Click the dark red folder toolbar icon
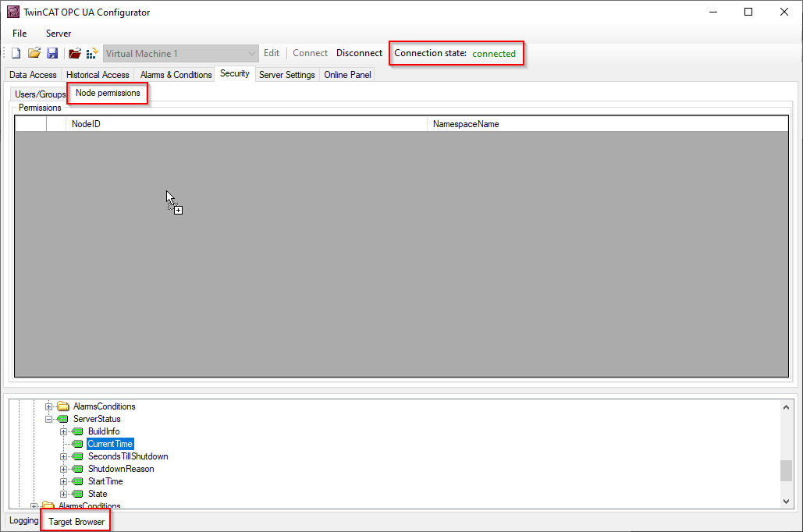The image size is (803, 532). tap(75, 53)
